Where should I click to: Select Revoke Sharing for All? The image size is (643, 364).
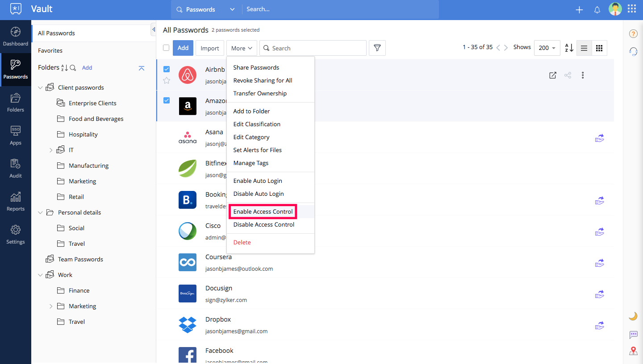263,80
